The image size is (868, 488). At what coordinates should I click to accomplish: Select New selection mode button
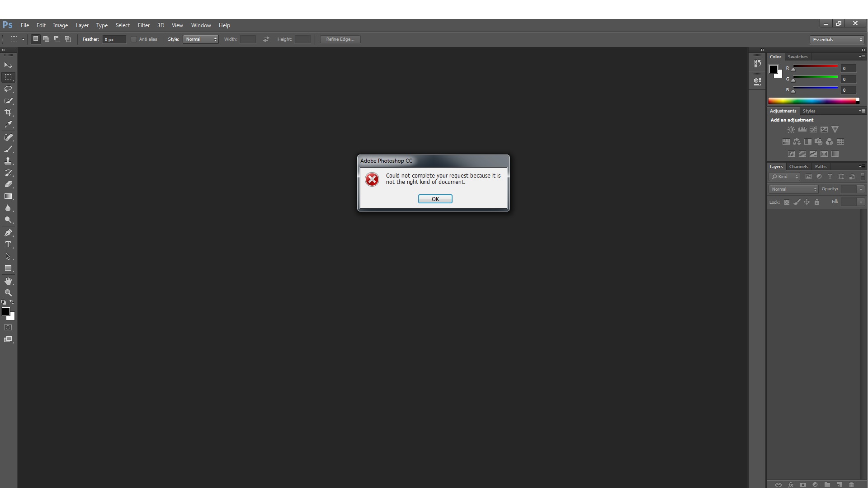(x=35, y=39)
